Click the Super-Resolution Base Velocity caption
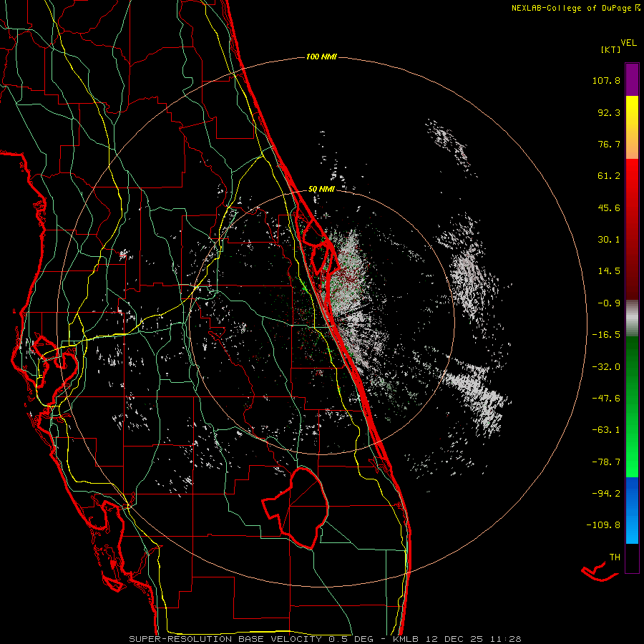 click(325, 639)
